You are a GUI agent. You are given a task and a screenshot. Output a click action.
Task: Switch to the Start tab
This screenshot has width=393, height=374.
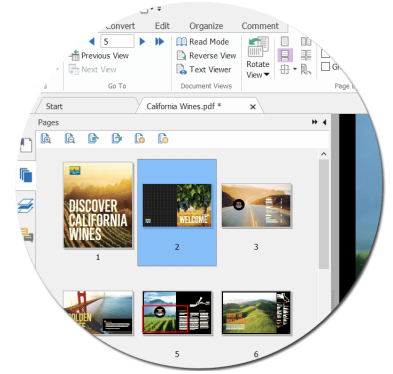pyautogui.click(x=54, y=106)
